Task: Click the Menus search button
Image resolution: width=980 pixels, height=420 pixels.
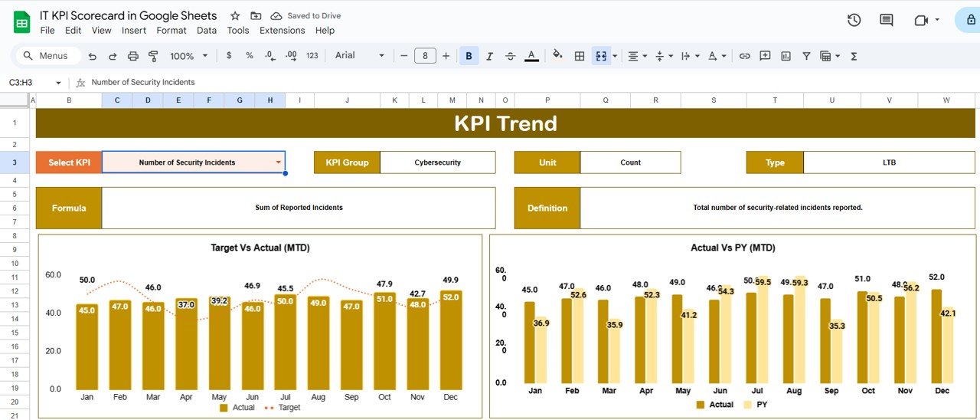Action: [x=45, y=56]
